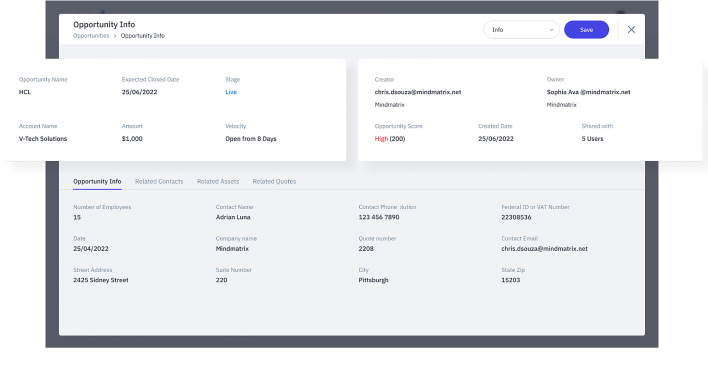Image resolution: width=708 pixels, height=376 pixels.
Task: Switch to the Related Assets tab
Action: point(218,181)
